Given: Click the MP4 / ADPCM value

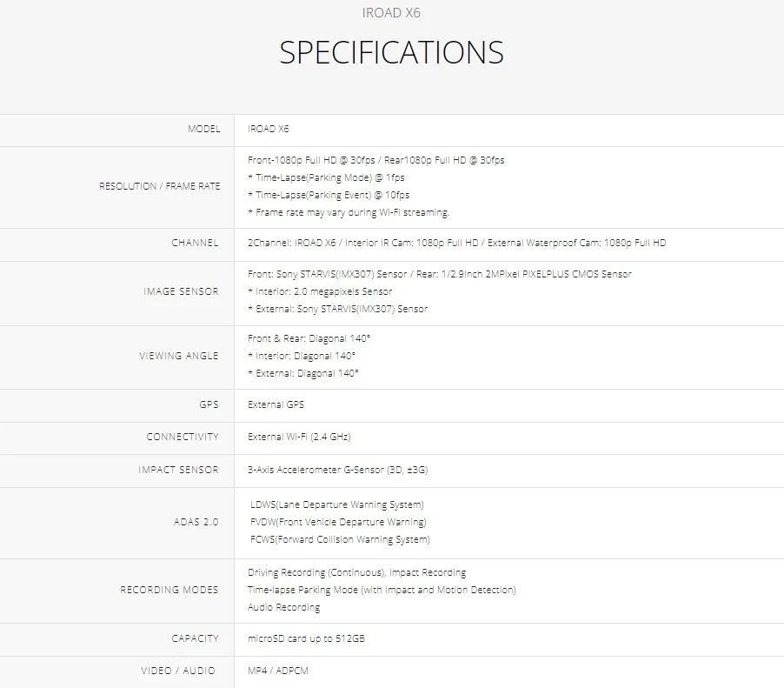Looking at the screenshot, I should coord(278,671).
